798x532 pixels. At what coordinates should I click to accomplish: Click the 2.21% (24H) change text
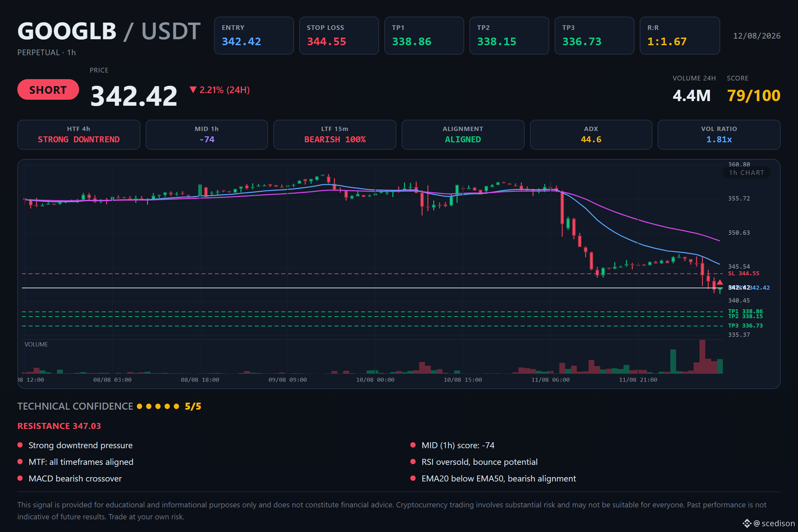pos(225,90)
